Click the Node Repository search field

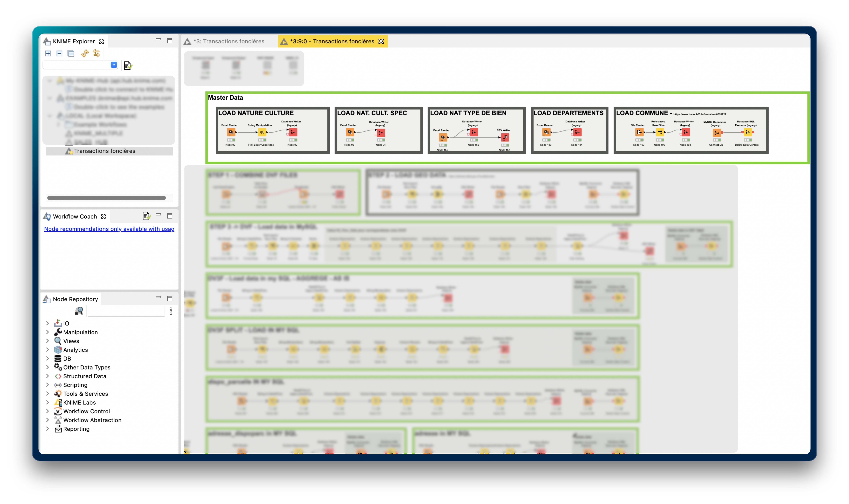[126, 311]
